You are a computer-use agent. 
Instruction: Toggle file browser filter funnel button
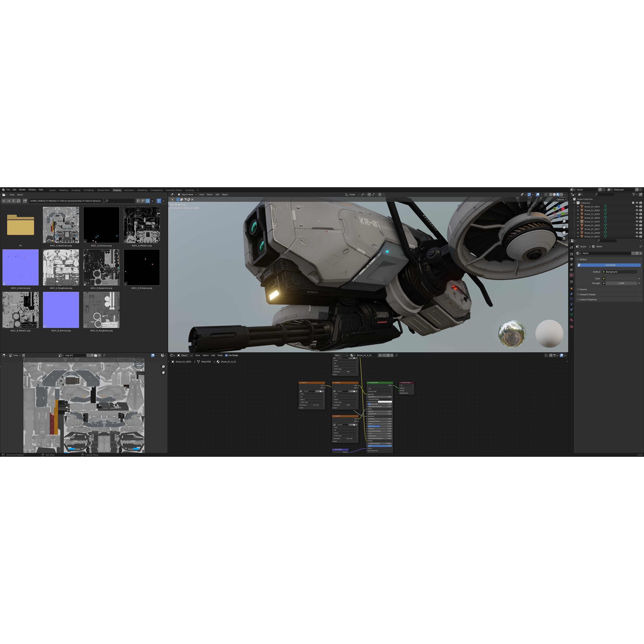click(x=159, y=201)
